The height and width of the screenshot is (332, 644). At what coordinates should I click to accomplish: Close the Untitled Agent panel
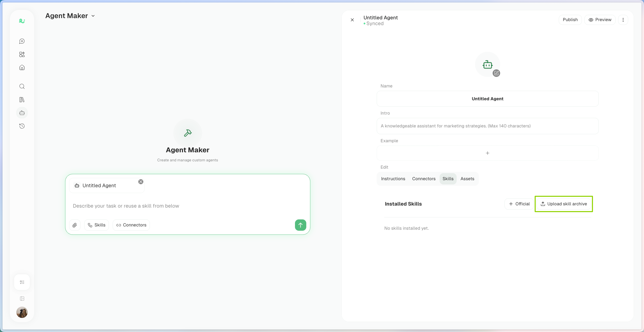click(x=352, y=20)
